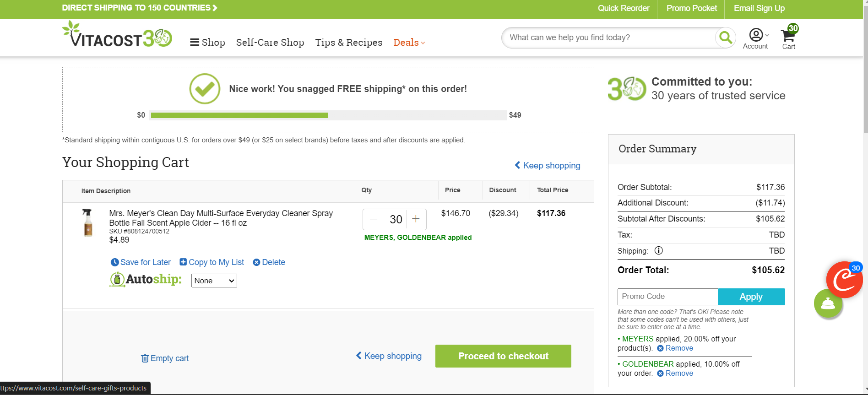The image size is (868, 395).
Task: Open Promo Pocket link
Action: pyautogui.click(x=692, y=8)
